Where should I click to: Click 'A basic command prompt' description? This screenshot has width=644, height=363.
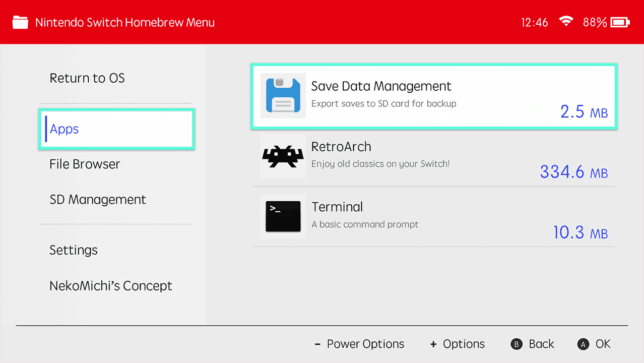[365, 224]
